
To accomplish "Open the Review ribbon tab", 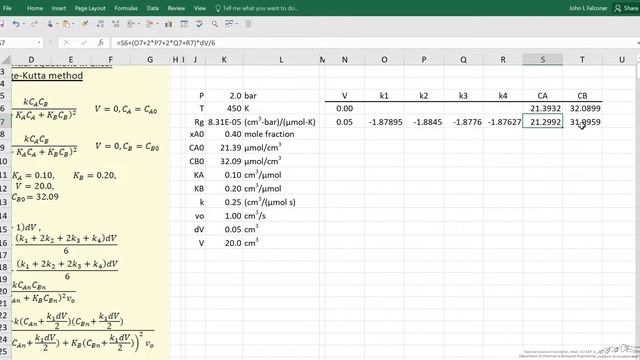I will coord(176,8).
